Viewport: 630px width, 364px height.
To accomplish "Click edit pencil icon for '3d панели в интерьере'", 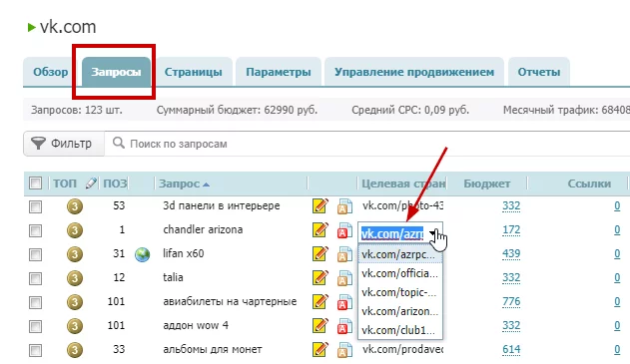I will pos(319,205).
